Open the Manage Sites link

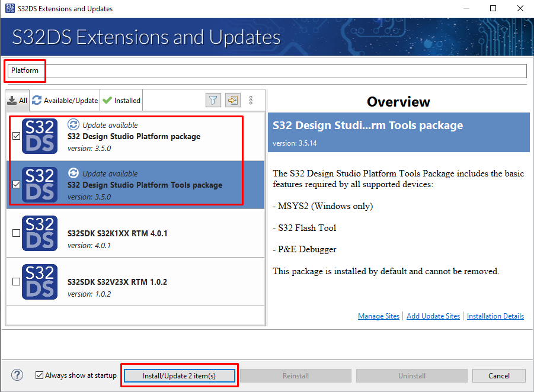coord(379,316)
